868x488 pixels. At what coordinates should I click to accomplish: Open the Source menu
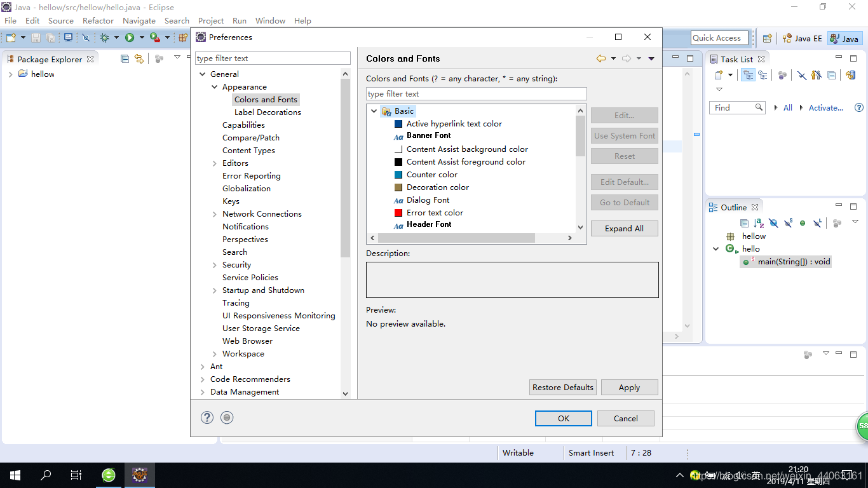61,20
